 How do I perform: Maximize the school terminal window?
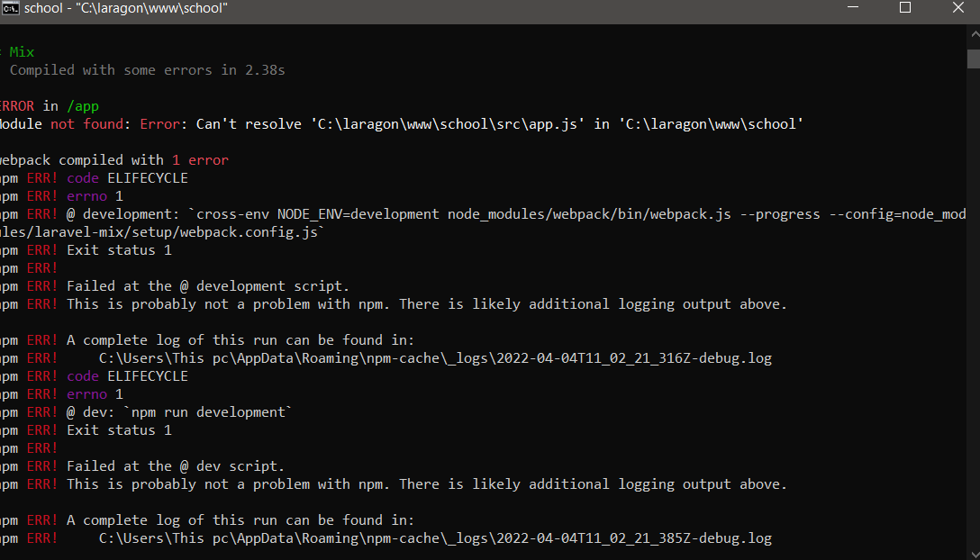905,7
